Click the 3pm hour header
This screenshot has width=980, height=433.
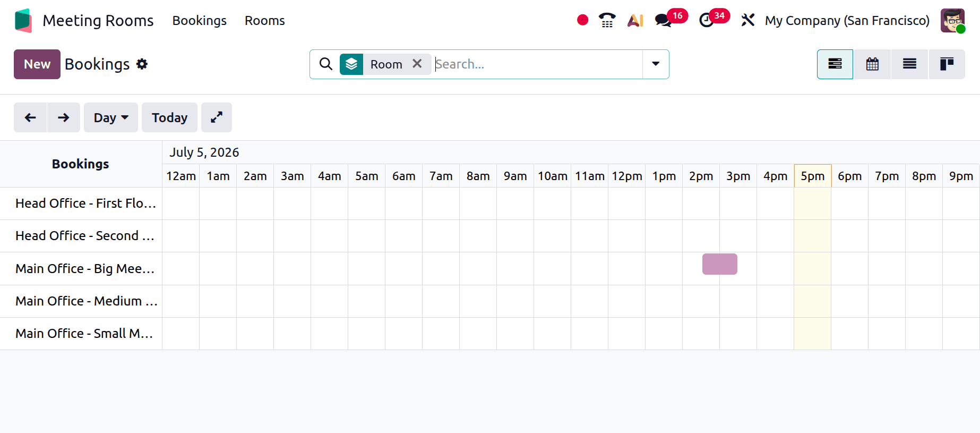pos(738,176)
